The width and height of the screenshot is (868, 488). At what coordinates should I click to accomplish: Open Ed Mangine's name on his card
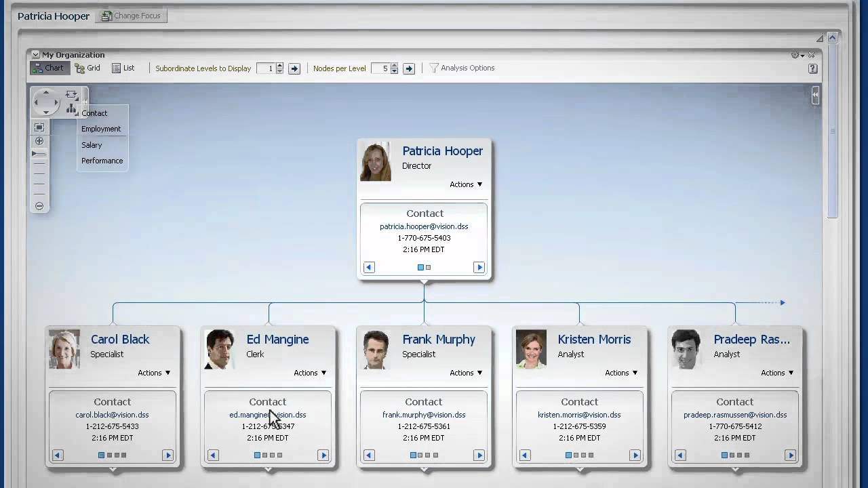point(277,340)
